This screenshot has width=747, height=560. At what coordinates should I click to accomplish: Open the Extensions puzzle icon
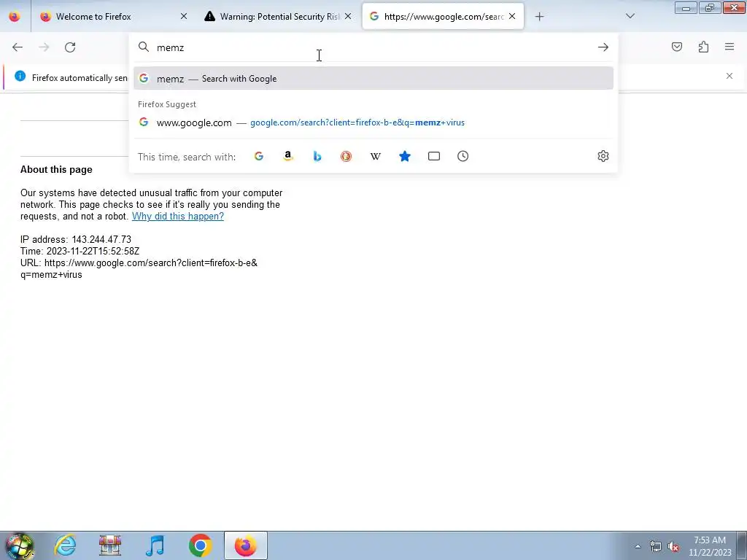[x=703, y=47]
